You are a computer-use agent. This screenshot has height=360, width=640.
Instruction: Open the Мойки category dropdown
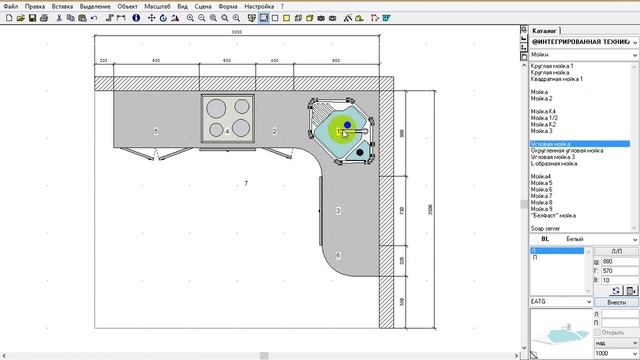584,55
